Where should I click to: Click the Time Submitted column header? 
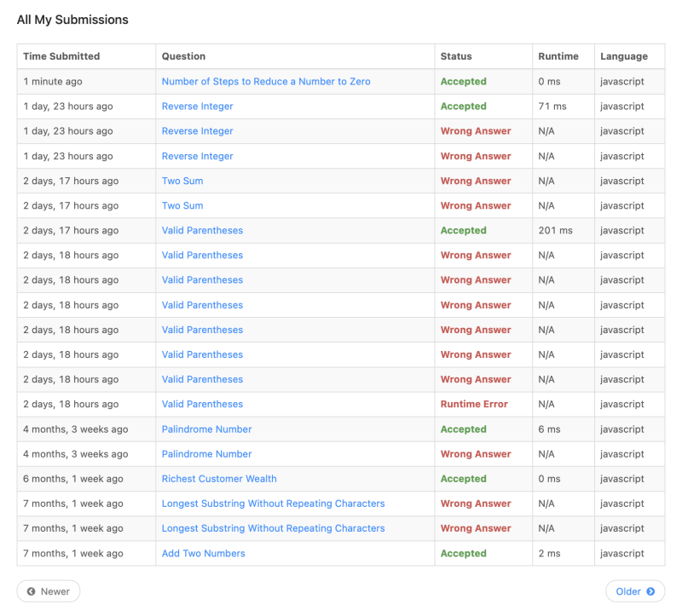(63, 56)
